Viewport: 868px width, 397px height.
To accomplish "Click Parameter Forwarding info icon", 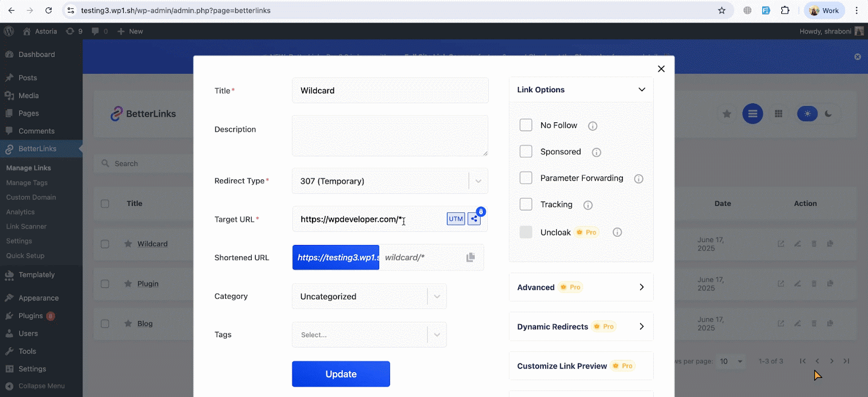I will click(x=639, y=179).
